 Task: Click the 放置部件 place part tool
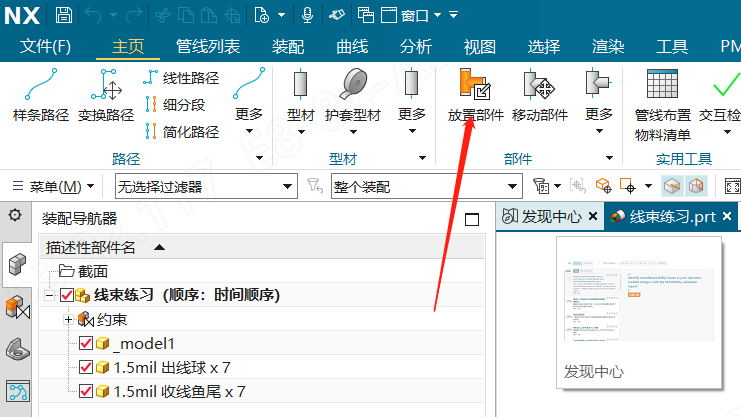click(x=475, y=95)
